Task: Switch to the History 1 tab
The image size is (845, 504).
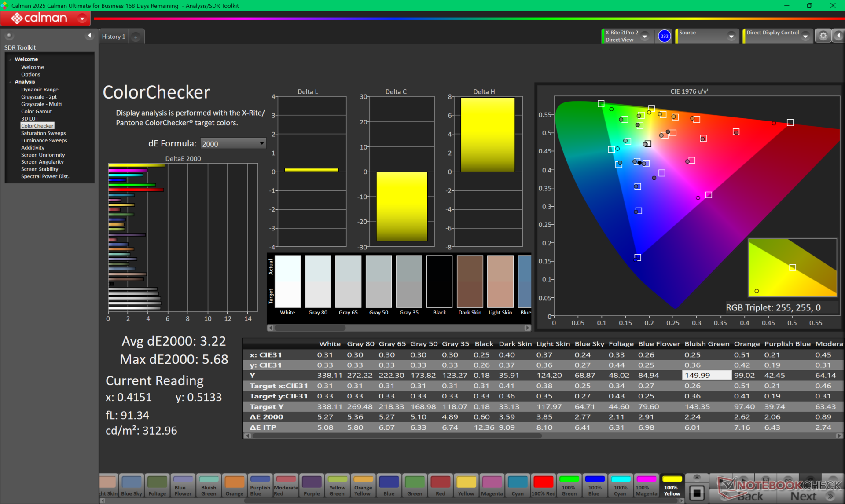Action: click(x=114, y=37)
